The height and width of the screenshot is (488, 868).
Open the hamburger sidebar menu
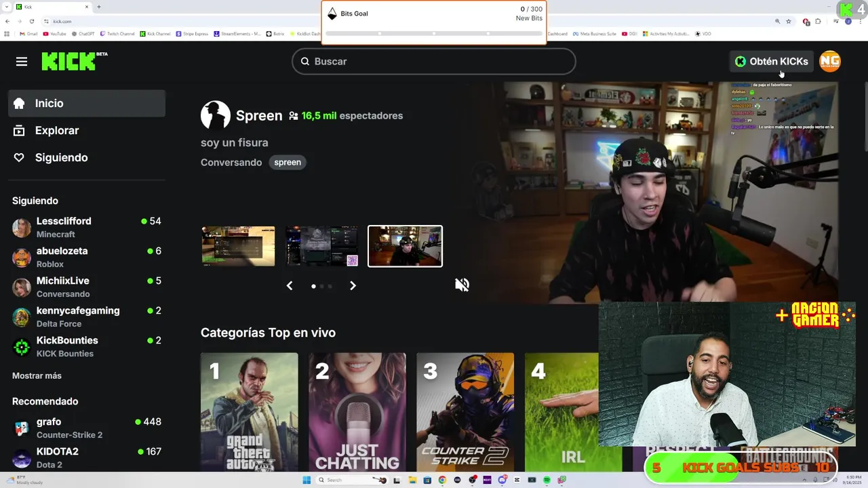[x=22, y=62]
